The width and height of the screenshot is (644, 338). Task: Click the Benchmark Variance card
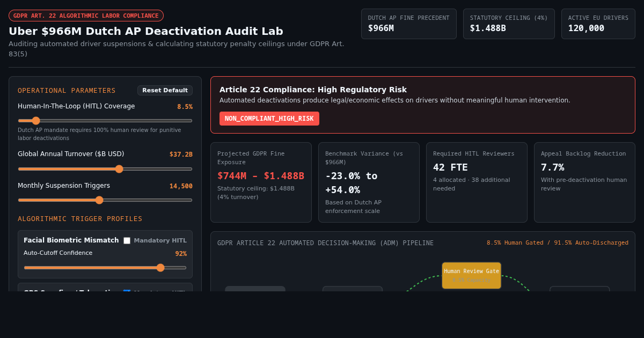coord(369,182)
